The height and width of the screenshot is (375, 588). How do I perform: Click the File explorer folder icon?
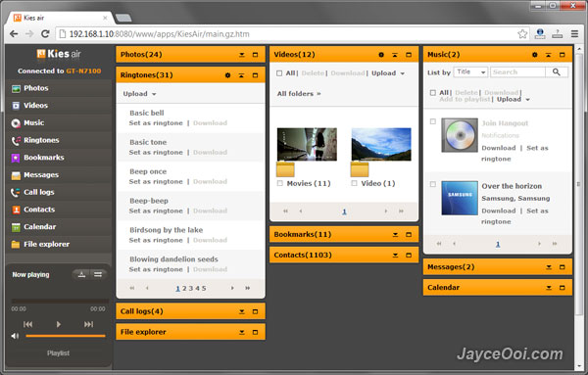point(16,245)
